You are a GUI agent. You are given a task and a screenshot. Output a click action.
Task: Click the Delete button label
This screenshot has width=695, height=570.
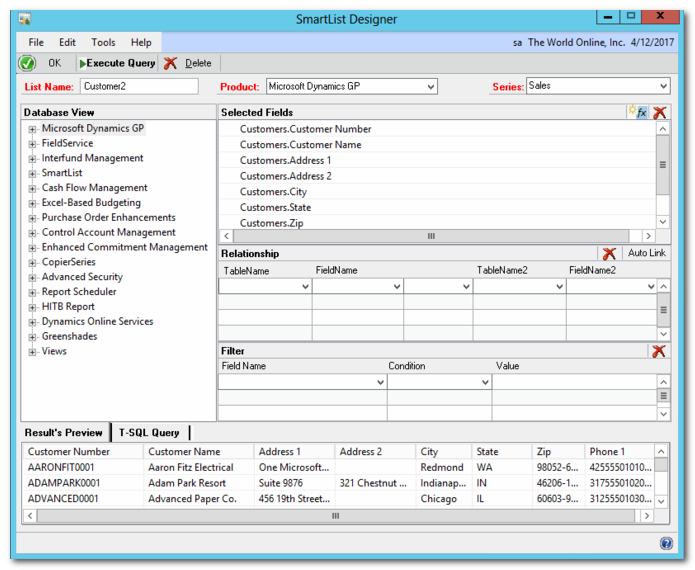click(x=198, y=63)
